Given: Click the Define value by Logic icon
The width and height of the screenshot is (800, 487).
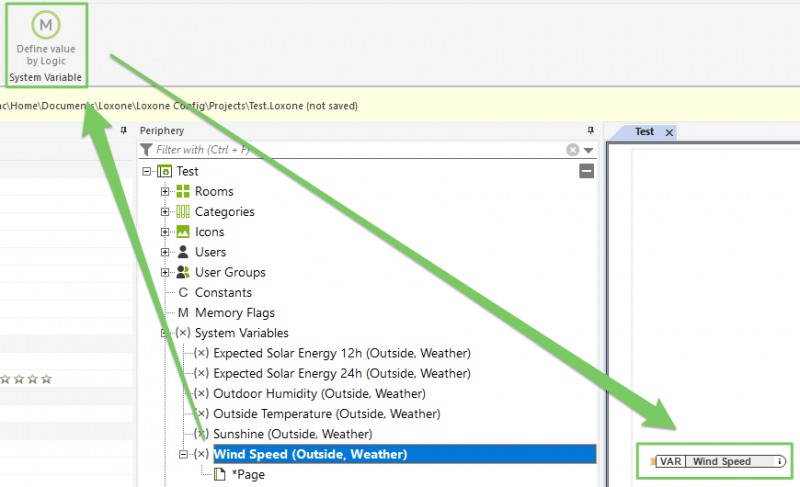Looking at the screenshot, I should [x=44, y=25].
